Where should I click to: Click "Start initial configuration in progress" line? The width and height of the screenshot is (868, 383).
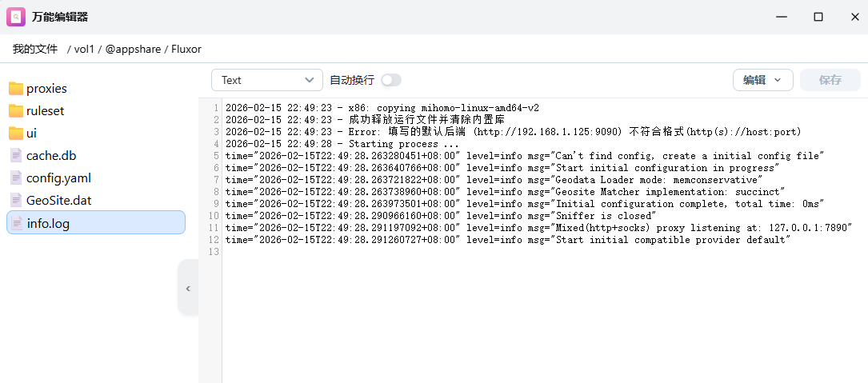[x=502, y=168]
